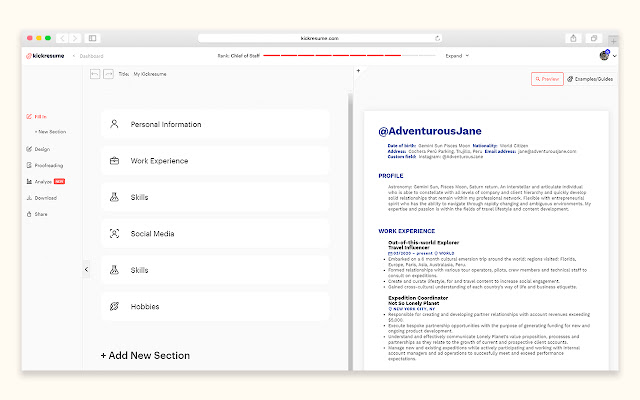The height and width of the screenshot is (400, 640).
Task: Click Add New Section
Action: tap(145, 356)
